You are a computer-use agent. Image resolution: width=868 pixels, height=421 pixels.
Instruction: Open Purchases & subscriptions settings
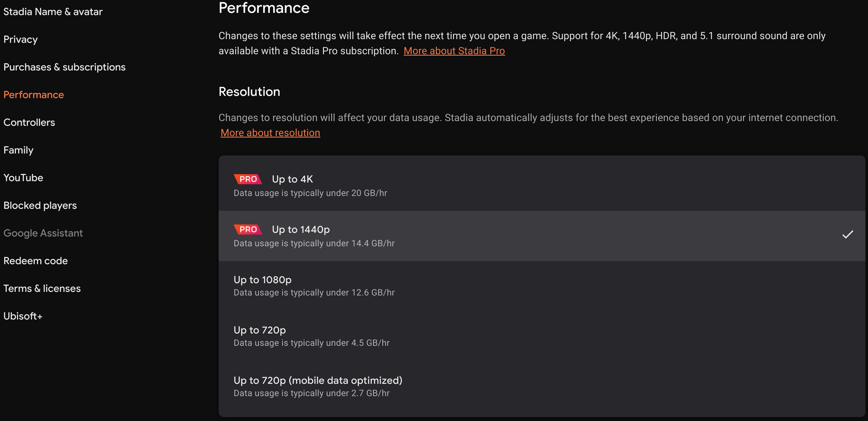tap(65, 67)
